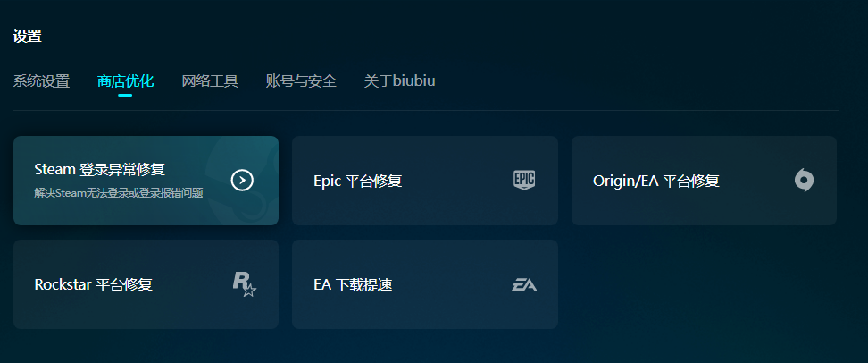Image resolution: width=868 pixels, height=363 pixels.
Task: Switch to the 系统设置 tab
Action: [41, 81]
